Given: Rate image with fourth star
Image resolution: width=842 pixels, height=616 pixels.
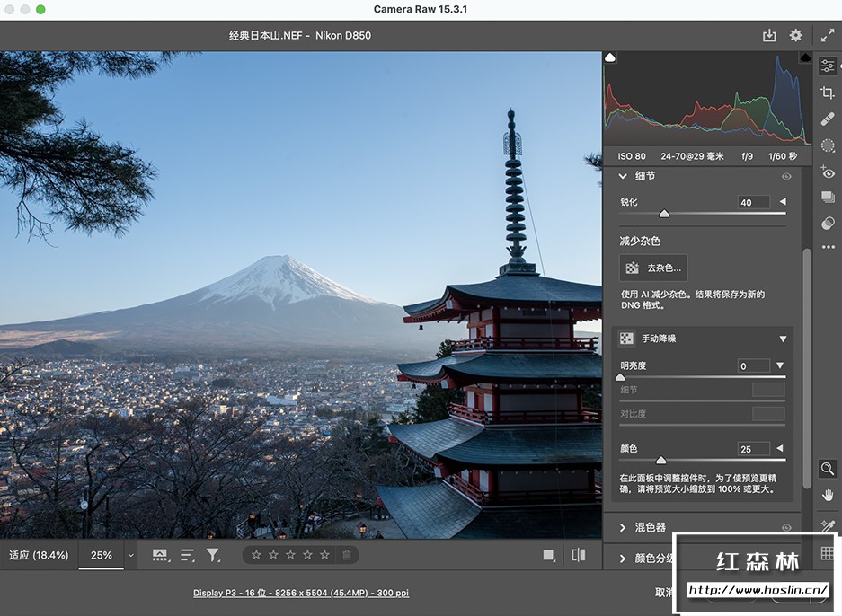Looking at the screenshot, I should pos(307,555).
